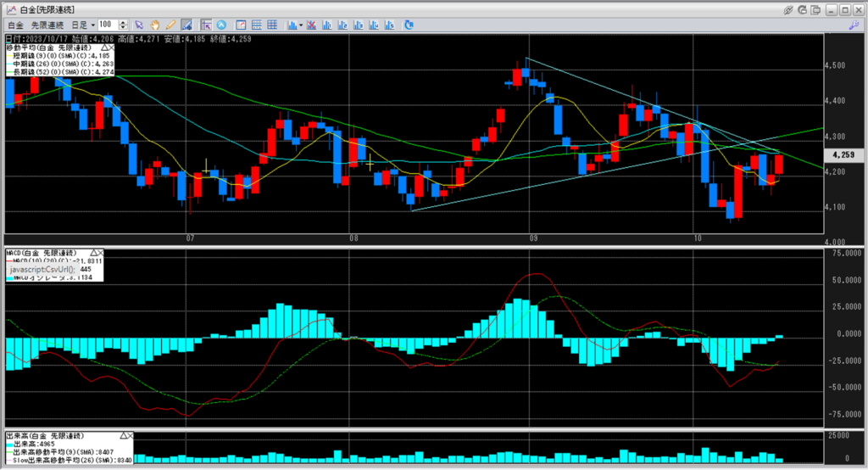Click the refresh icon in title bar
Viewport: 868px width, 470px height.
point(802,10)
